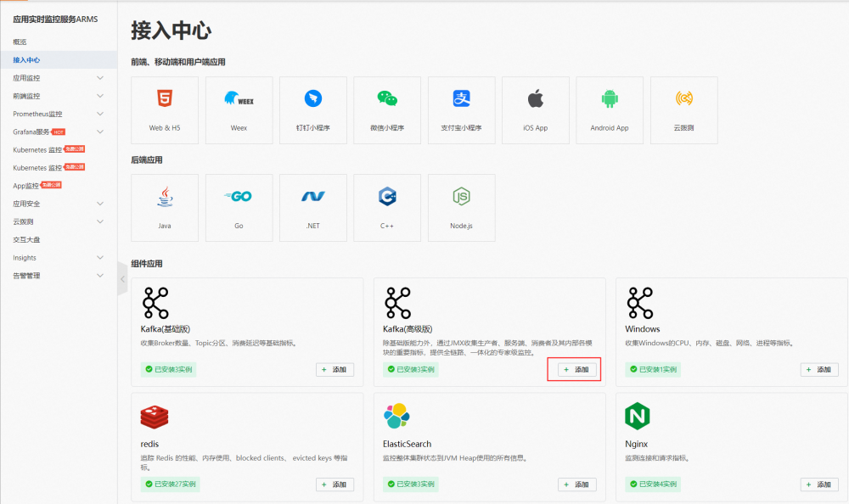Viewport: 849px width, 504px height.
Task: Collapse the sidebar with the arrow handle
Action: [x=122, y=279]
